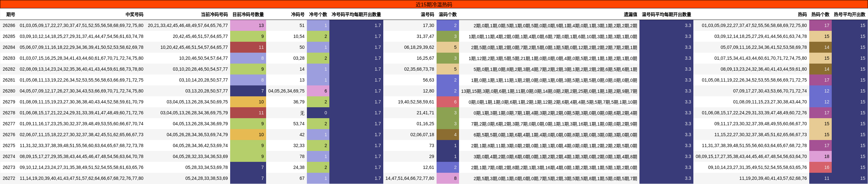
Task: Click period number 26283
Action: 9,58
